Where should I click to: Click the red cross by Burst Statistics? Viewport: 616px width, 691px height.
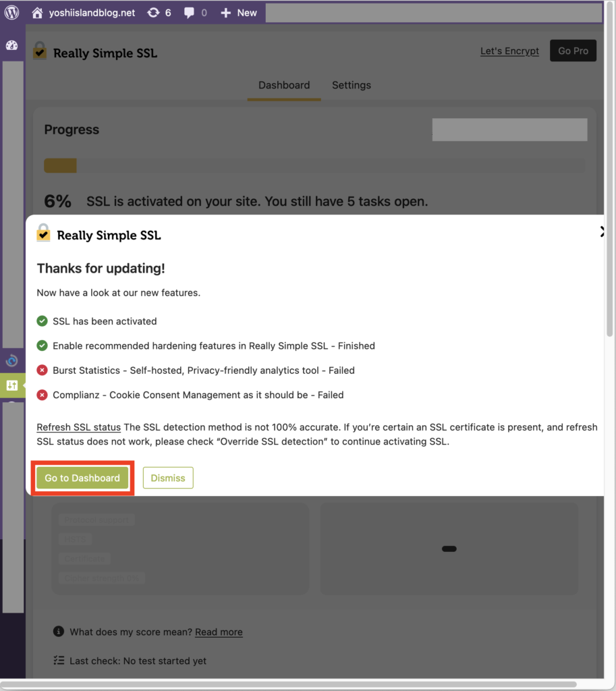point(43,370)
